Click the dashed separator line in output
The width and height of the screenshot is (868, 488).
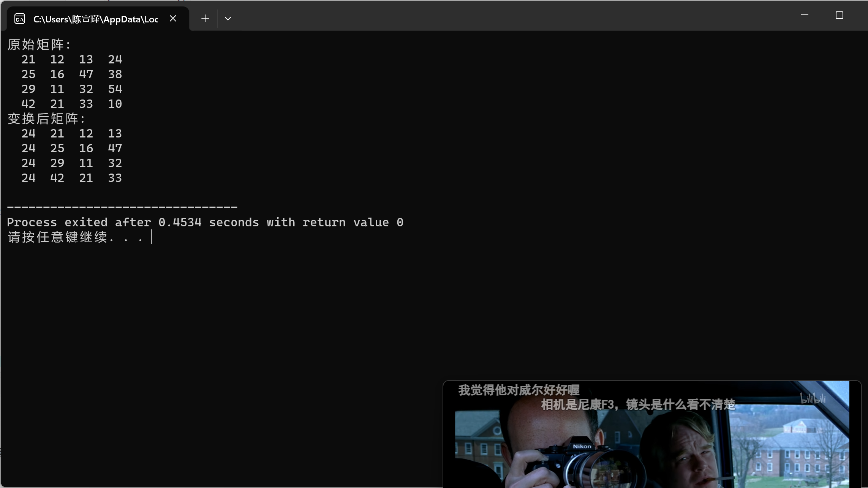pyautogui.click(x=122, y=207)
